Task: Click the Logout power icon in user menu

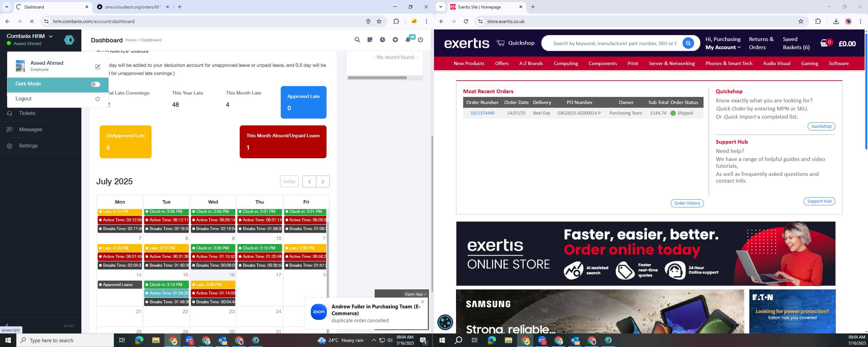Action: click(98, 99)
